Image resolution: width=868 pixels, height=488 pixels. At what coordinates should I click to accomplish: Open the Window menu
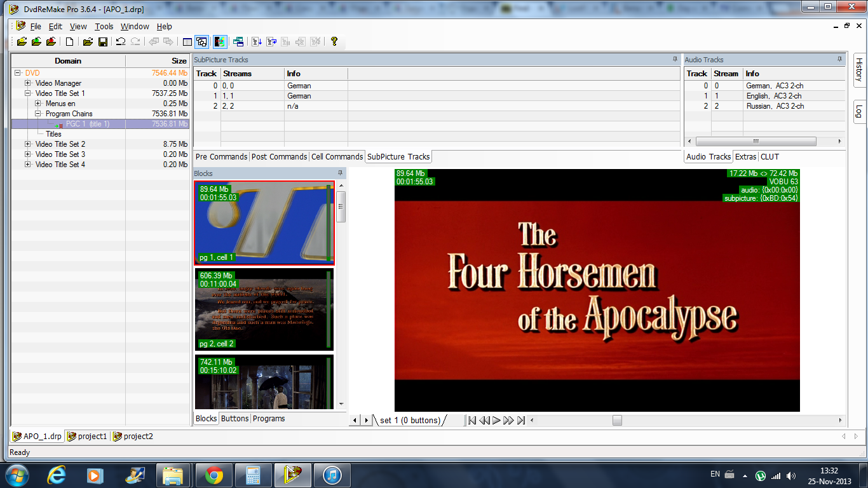[135, 26]
